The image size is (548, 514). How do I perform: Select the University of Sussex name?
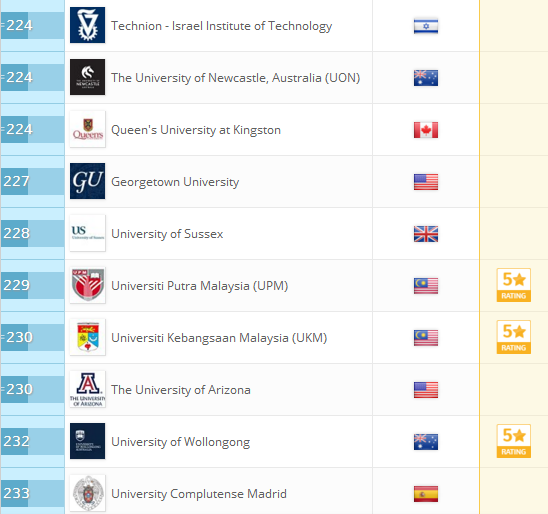[167, 234]
